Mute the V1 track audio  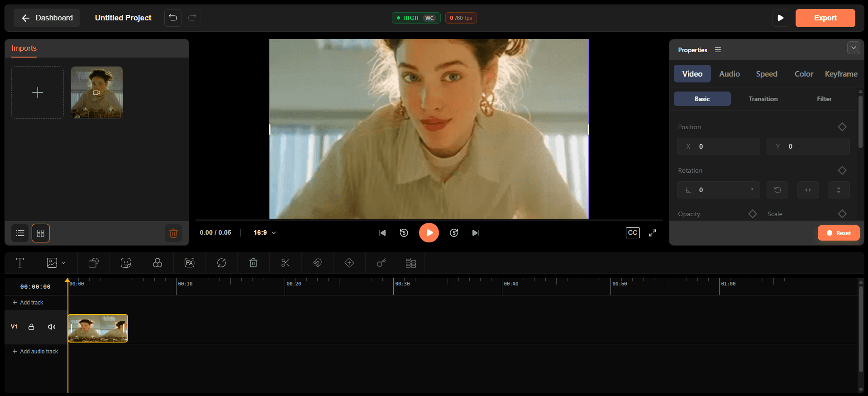(x=52, y=327)
